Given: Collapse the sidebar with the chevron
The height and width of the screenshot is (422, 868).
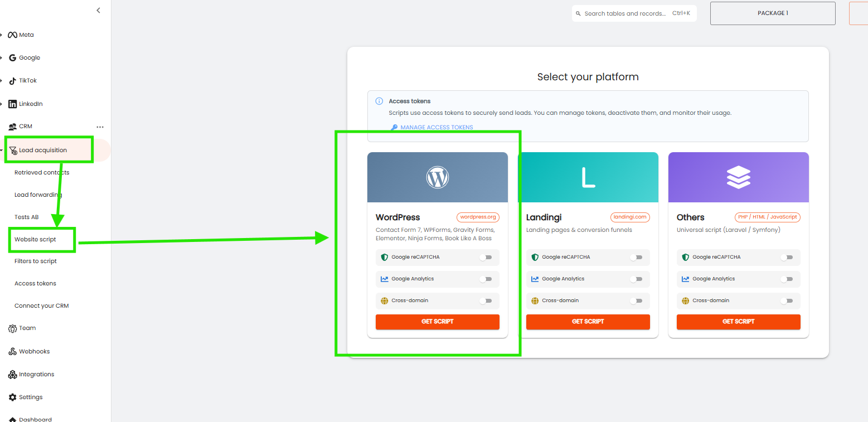Looking at the screenshot, I should pyautogui.click(x=99, y=10).
